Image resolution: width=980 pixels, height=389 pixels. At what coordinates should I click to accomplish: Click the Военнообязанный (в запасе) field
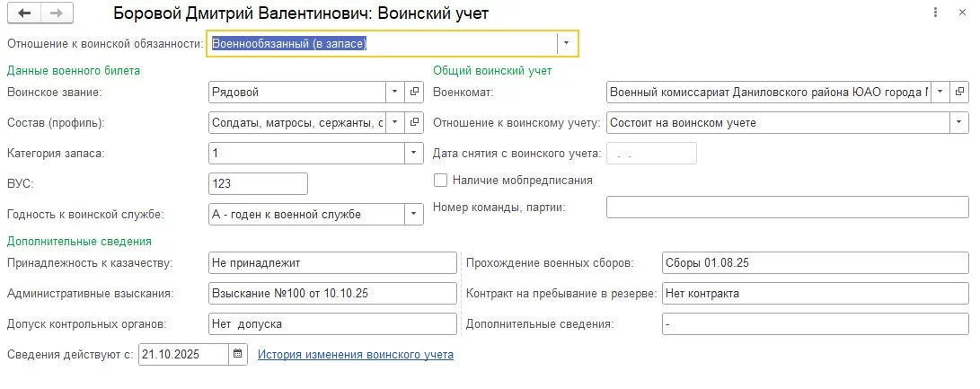click(x=381, y=44)
